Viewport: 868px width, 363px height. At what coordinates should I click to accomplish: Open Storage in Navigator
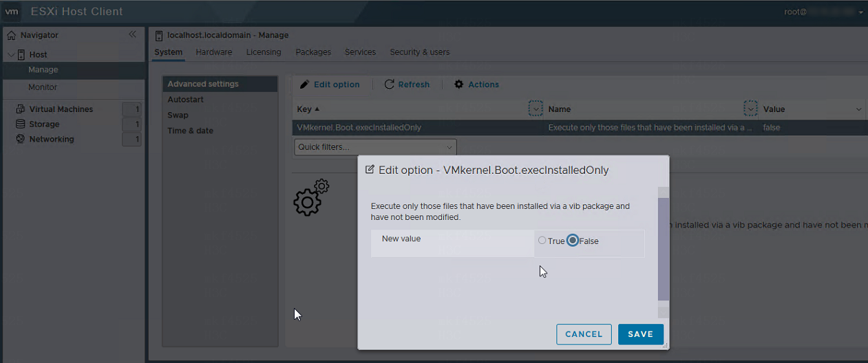[x=44, y=124]
